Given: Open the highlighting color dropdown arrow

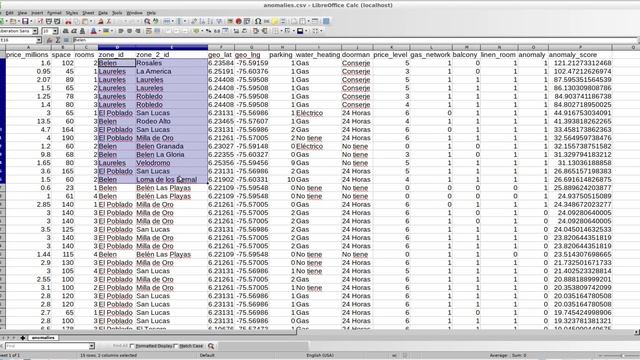Looking at the screenshot, I should point(111,31).
